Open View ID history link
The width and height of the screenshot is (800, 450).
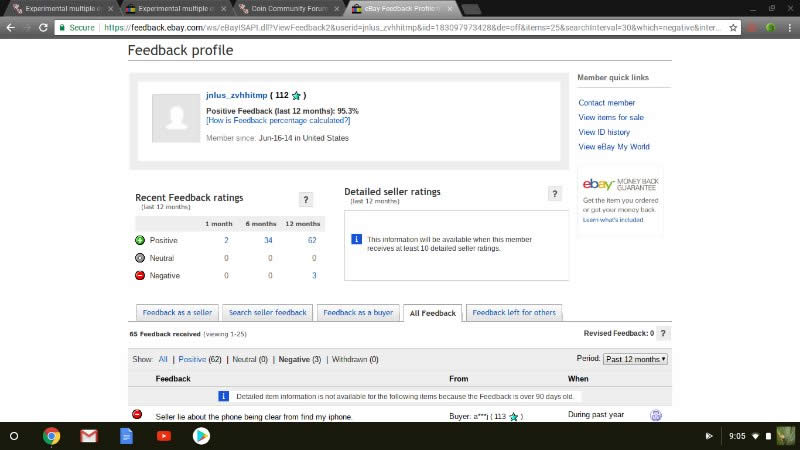pyautogui.click(x=604, y=132)
